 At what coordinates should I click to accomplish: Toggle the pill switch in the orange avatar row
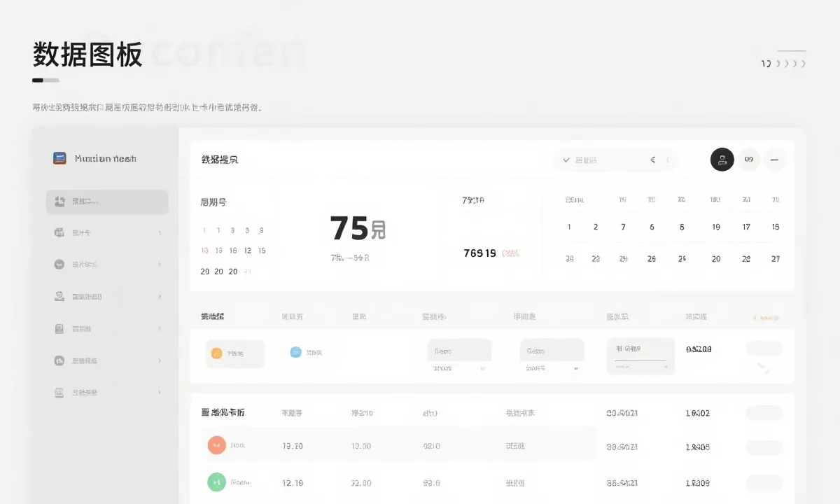point(764,447)
